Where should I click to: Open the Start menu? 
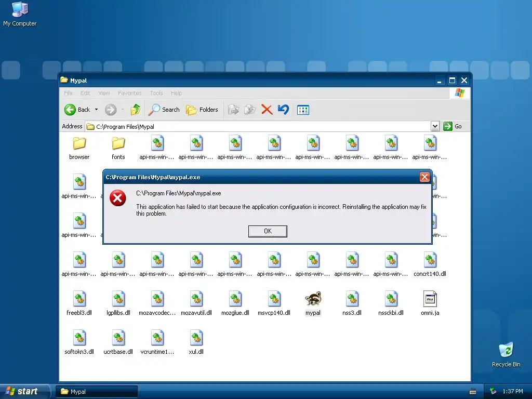(25, 391)
